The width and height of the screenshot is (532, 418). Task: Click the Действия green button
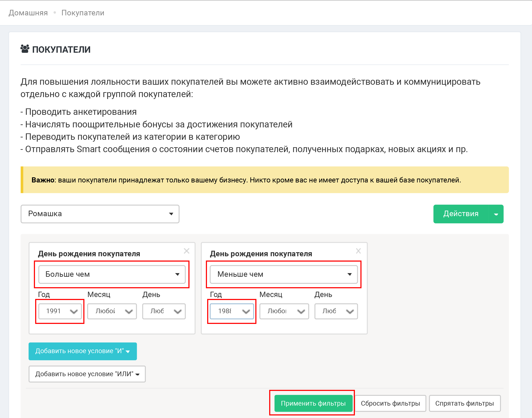pyautogui.click(x=461, y=214)
